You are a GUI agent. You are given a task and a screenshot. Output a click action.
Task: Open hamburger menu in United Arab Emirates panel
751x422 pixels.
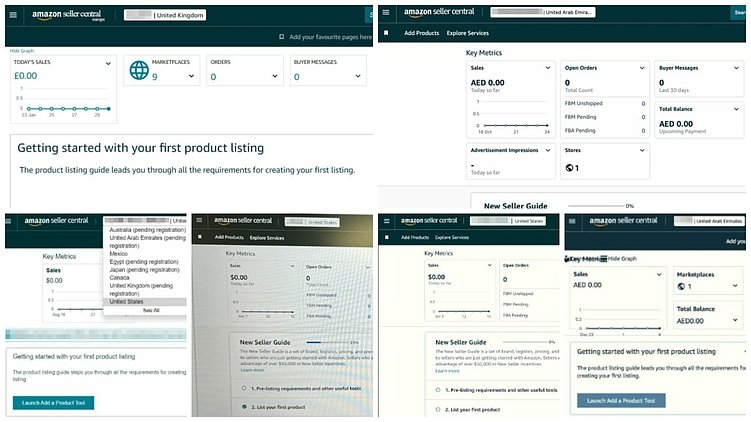[386, 12]
